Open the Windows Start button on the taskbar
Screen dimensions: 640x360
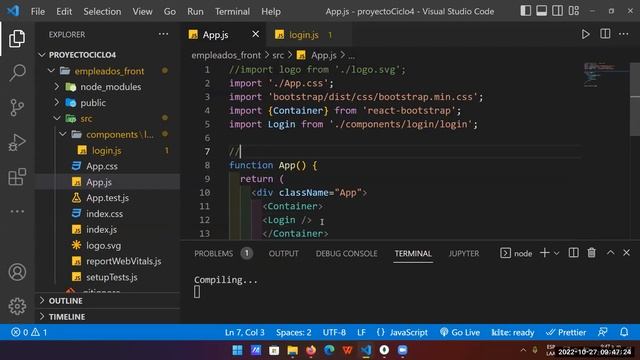237,350
